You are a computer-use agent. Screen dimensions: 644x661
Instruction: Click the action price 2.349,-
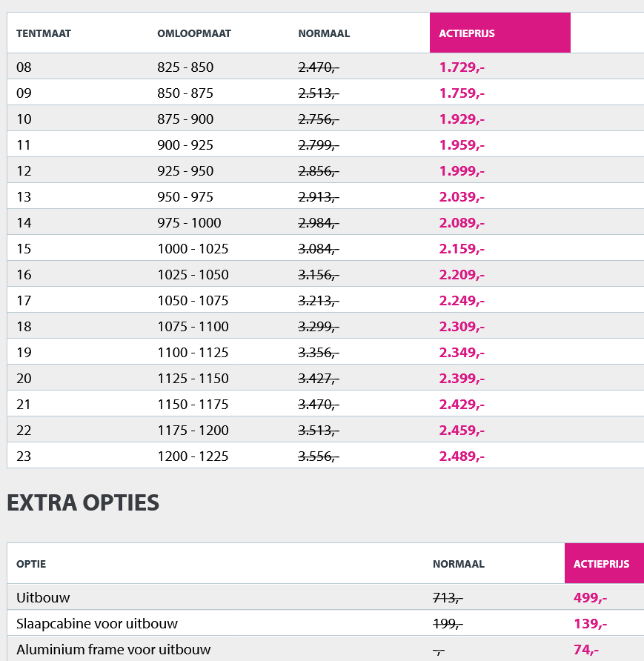click(462, 353)
